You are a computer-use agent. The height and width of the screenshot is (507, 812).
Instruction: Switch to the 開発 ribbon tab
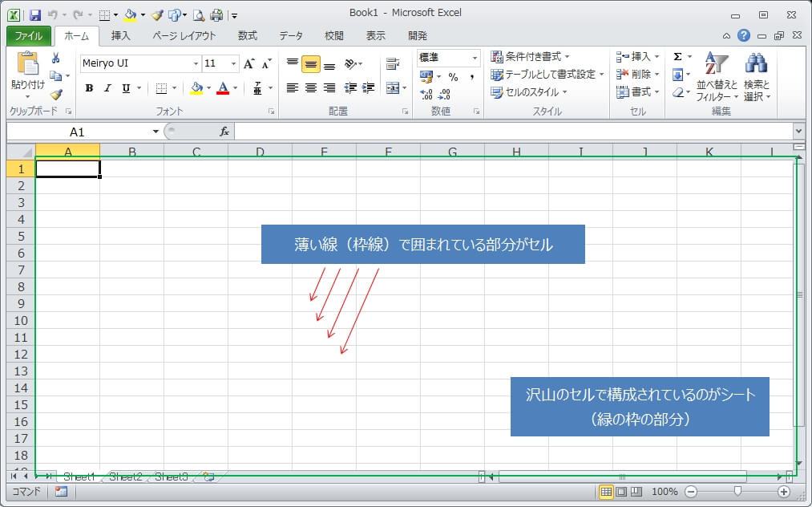418,36
